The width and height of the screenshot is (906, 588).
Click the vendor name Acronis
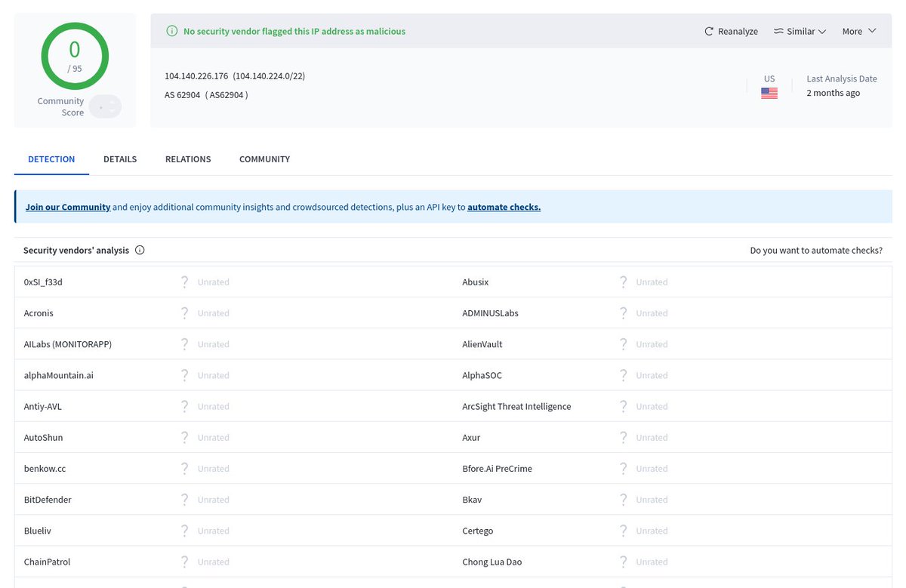click(39, 313)
